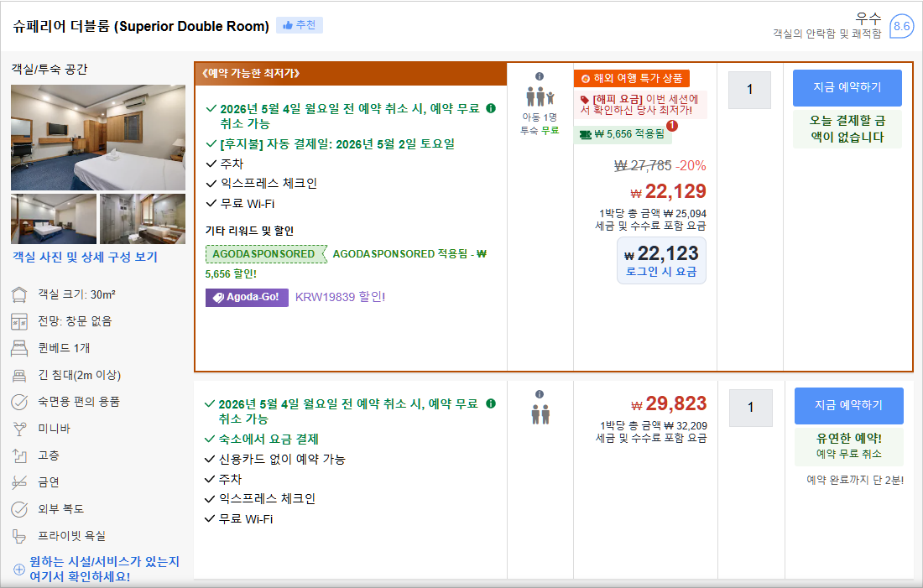Image resolution: width=923 pixels, height=588 pixels.
Task: Open 원하는 시설/서비스가 있는지 여기서 확인하세요 link
Action: [104, 570]
